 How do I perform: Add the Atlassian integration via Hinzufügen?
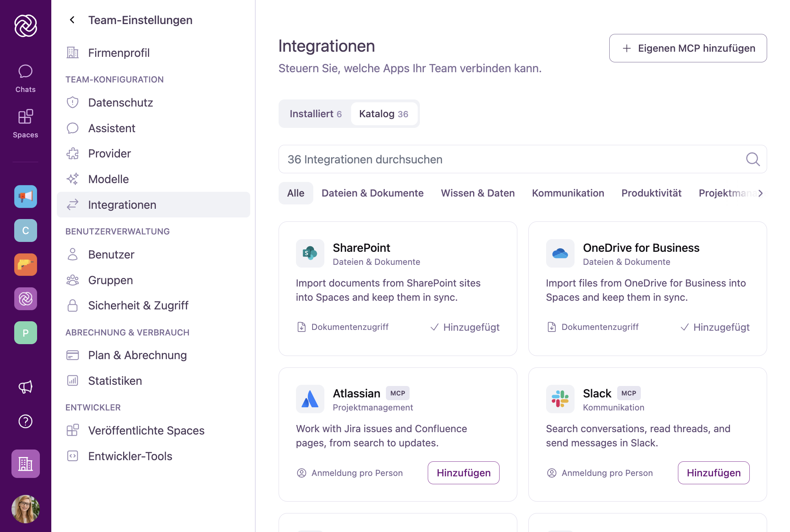(464, 473)
